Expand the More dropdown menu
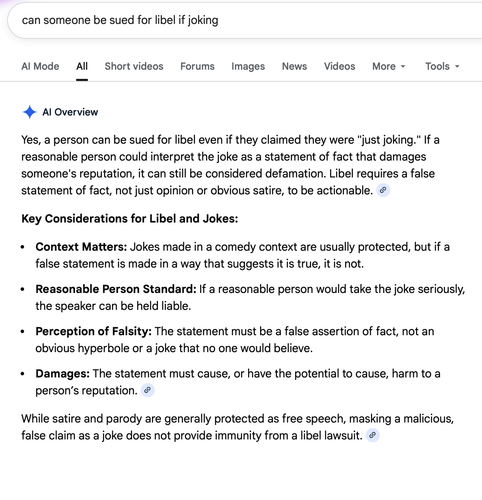 click(389, 66)
